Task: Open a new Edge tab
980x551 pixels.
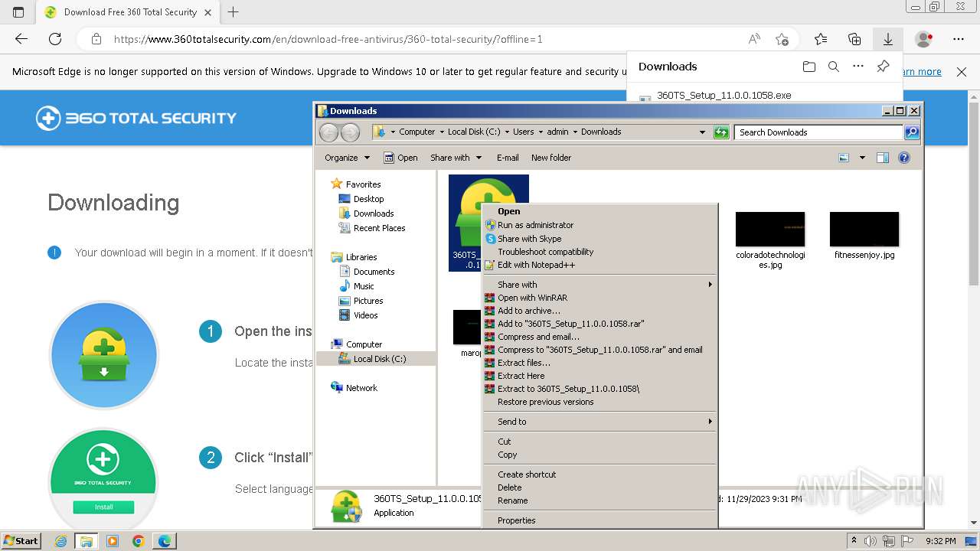Action: 234,12
